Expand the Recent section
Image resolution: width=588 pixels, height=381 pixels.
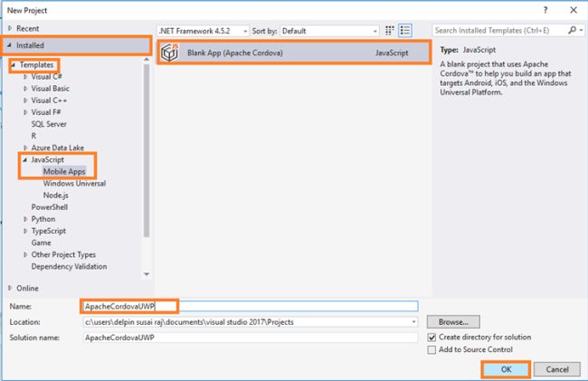[x=10, y=28]
